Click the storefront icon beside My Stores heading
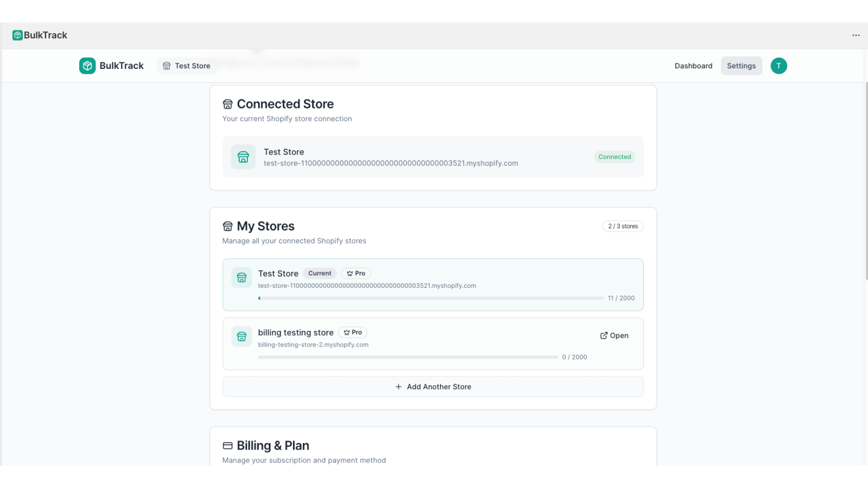 point(227,226)
